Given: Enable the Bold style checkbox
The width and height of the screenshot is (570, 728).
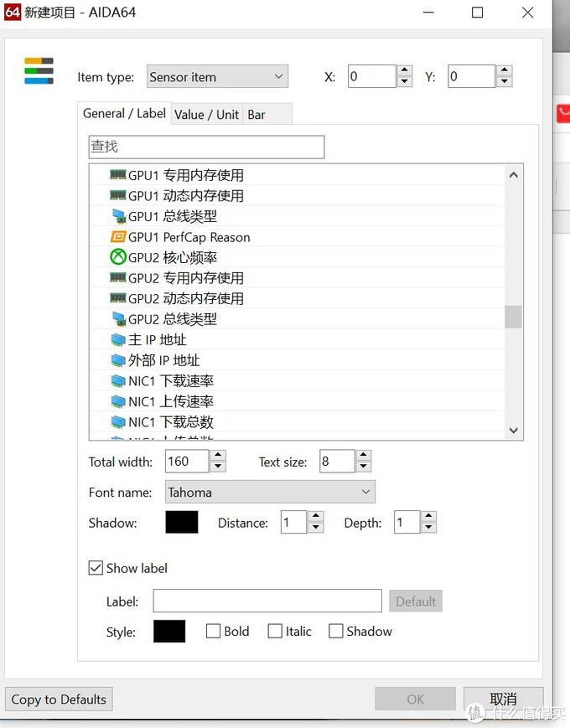Looking at the screenshot, I should coord(213,631).
